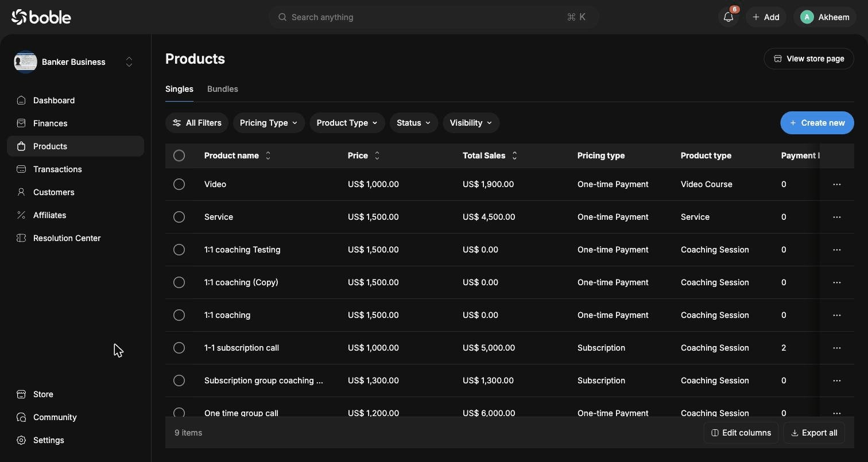
Task: Open row actions for 1-1 subscription call
Action: (836, 348)
